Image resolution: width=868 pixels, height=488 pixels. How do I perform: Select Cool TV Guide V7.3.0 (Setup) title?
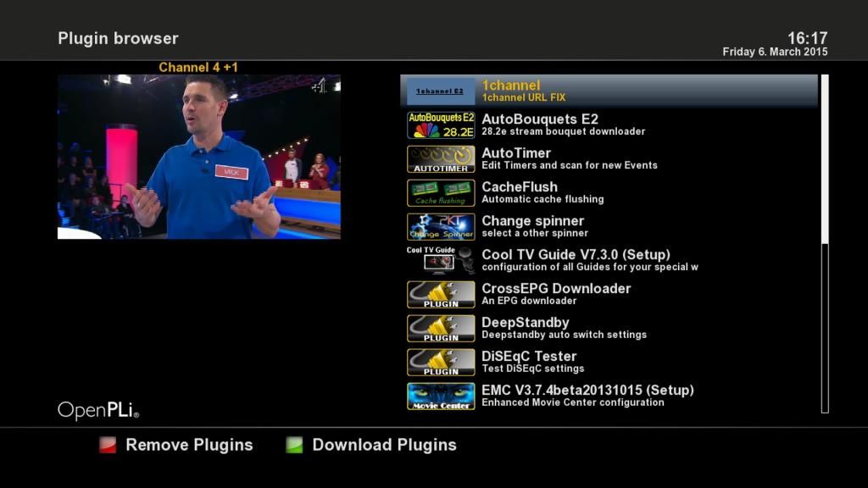[x=576, y=254]
